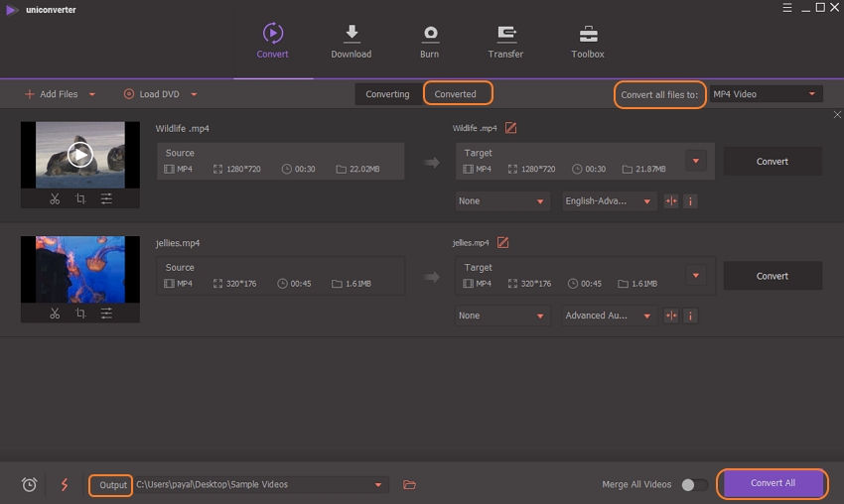Click Convert button for Wildlife .mp4
The height and width of the screenshot is (504, 844).
tap(772, 162)
